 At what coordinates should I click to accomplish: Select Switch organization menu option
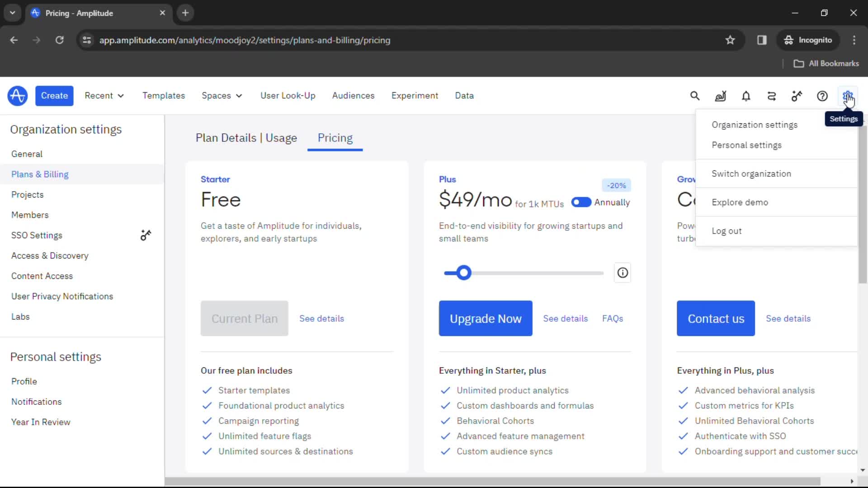[751, 174]
